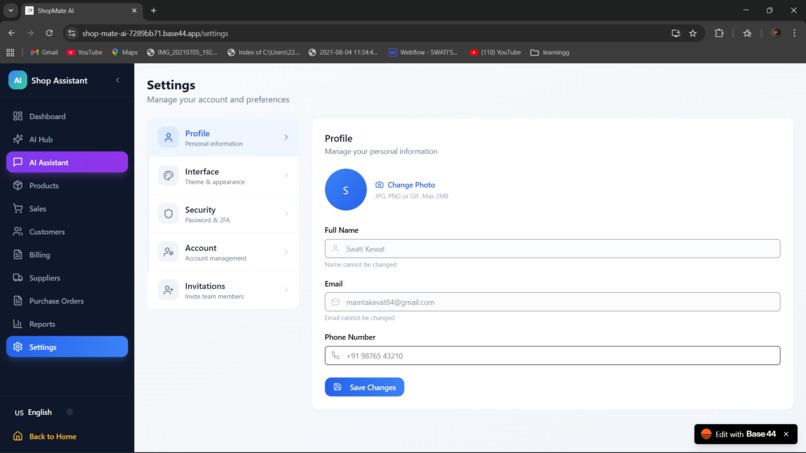Click Back to Home link
This screenshot has width=806, height=453.
52,437
